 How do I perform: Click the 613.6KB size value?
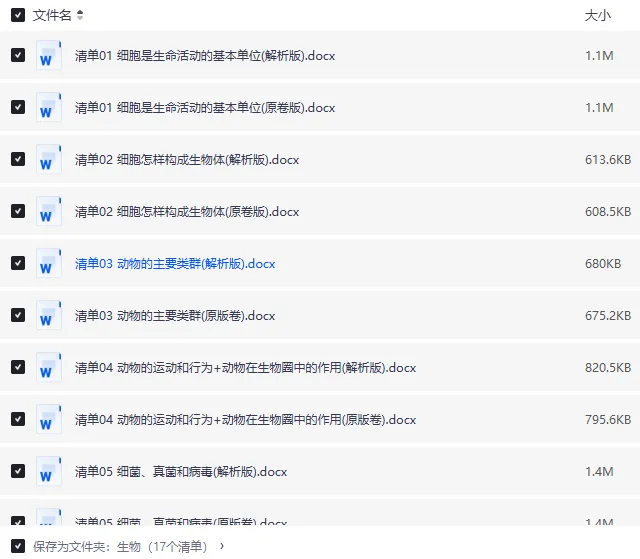pyautogui.click(x=608, y=160)
